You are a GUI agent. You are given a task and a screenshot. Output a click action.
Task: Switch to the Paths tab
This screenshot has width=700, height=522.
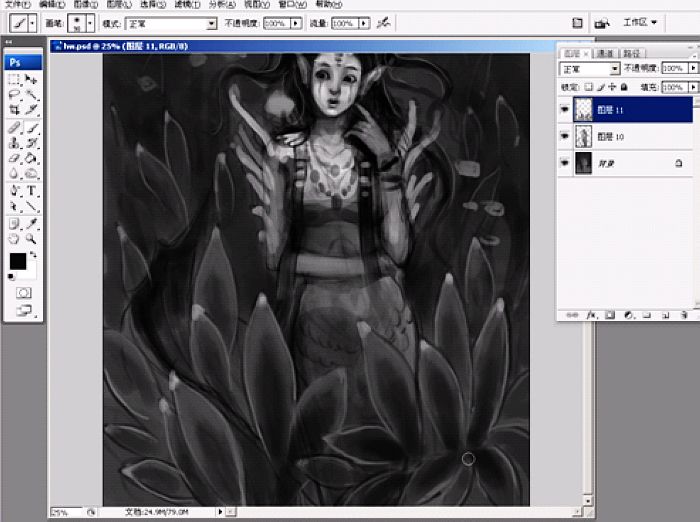coord(631,54)
